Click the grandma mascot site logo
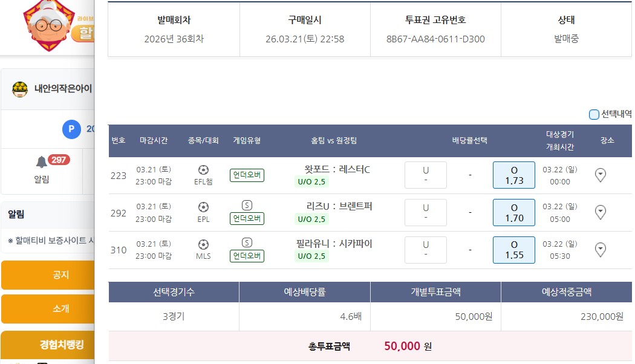This screenshot has width=635, height=364. pyautogui.click(x=48, y=25)
